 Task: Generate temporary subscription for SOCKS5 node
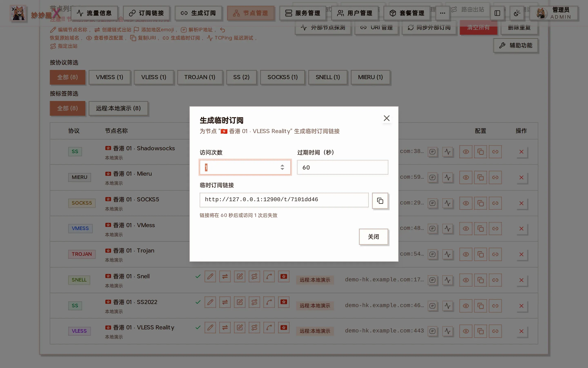click(x=495, y=203)
